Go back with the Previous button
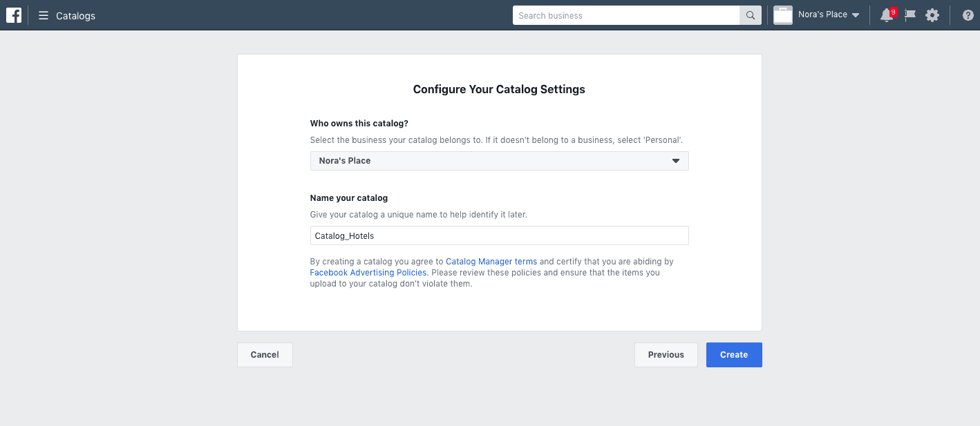This screenshot has width=980, height=426. tap(666, 355)
